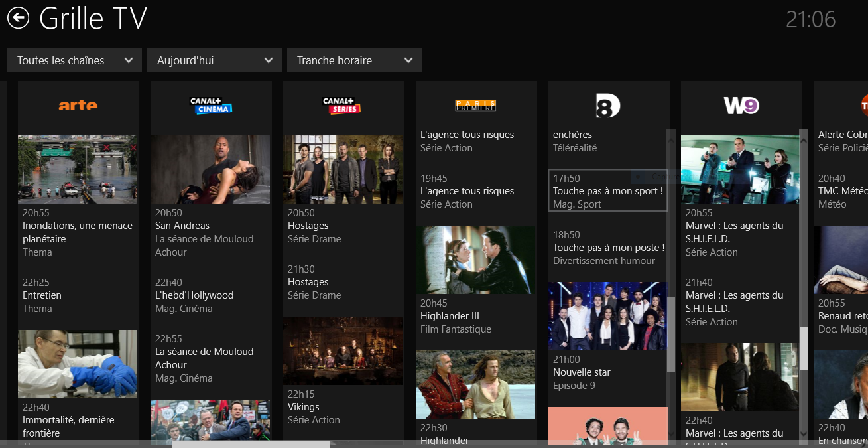Select the 22h25 Entretien program
Screen dimensions: 868x448
42,295
